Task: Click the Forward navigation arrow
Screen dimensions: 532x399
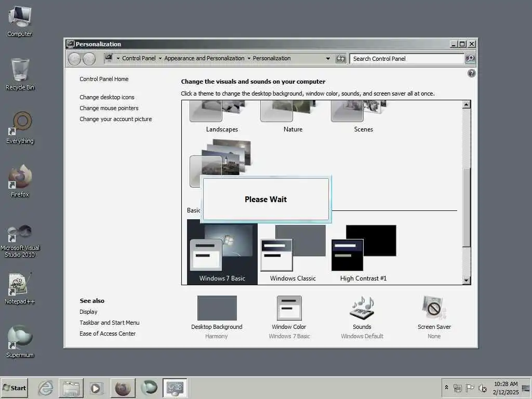Action: 89,59
